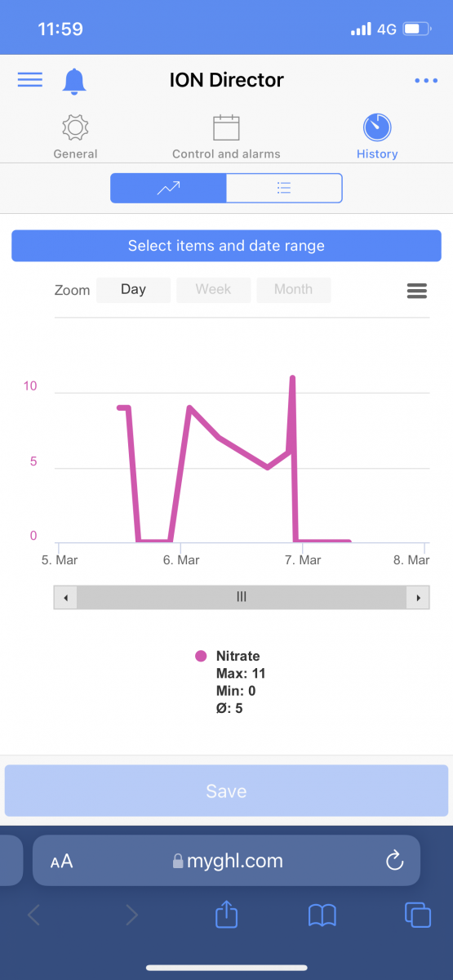
Task: Select the History clock tab
Action: pyautogui.click(x=377, y=136)
